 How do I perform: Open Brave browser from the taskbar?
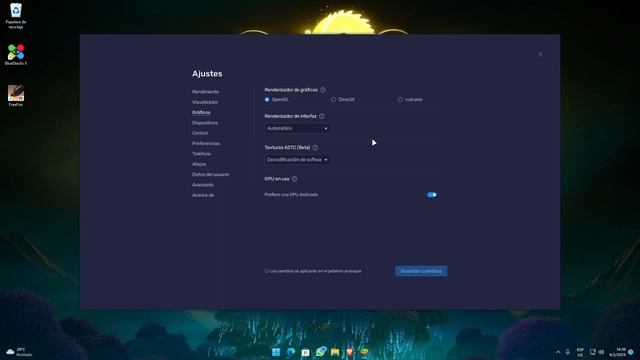coord(350,352)
